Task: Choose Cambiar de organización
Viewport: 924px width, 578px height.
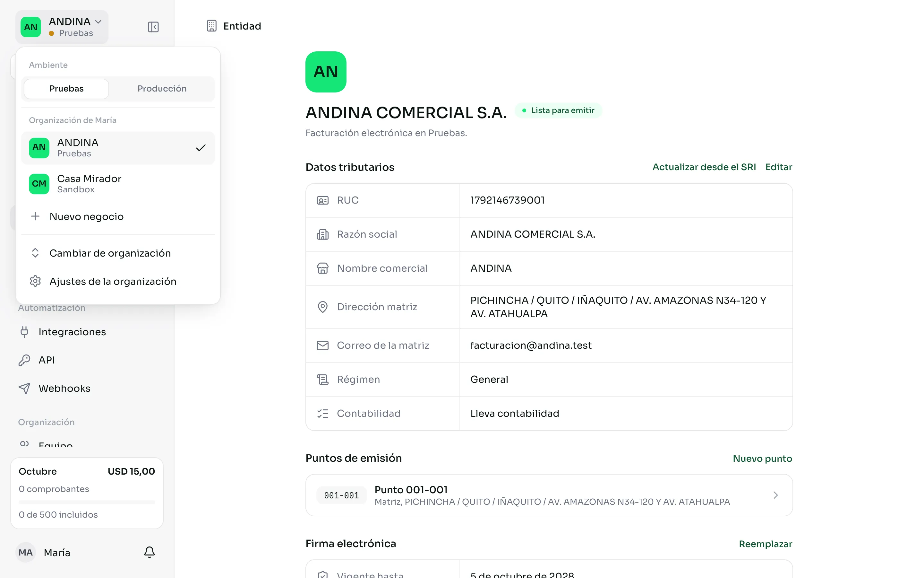Action: click(x=118, y=253)
